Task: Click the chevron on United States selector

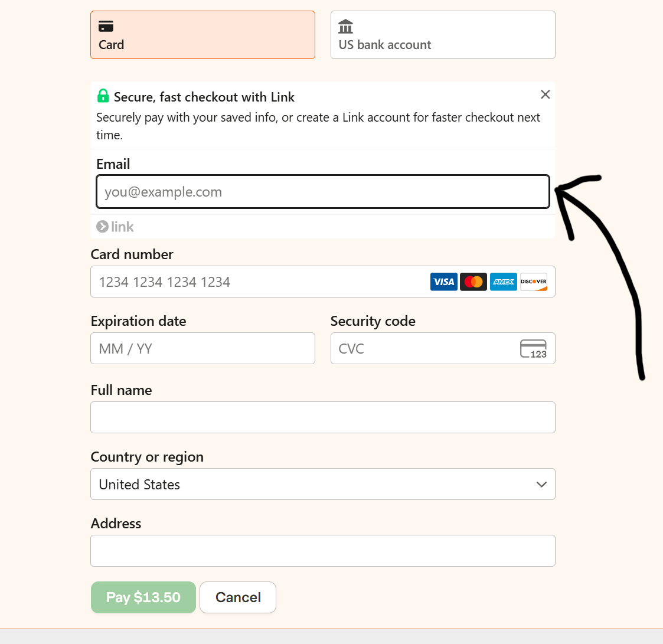Action: click(x=541, y=484)
